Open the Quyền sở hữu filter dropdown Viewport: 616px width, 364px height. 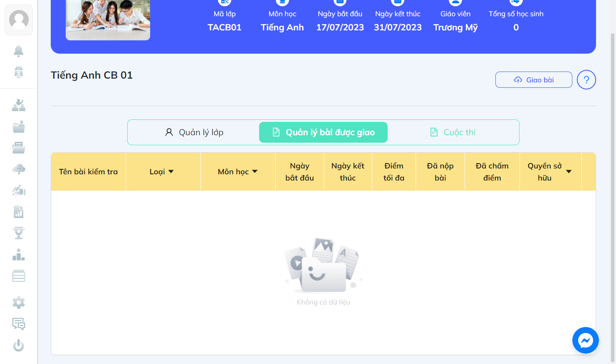pos(569,171)
